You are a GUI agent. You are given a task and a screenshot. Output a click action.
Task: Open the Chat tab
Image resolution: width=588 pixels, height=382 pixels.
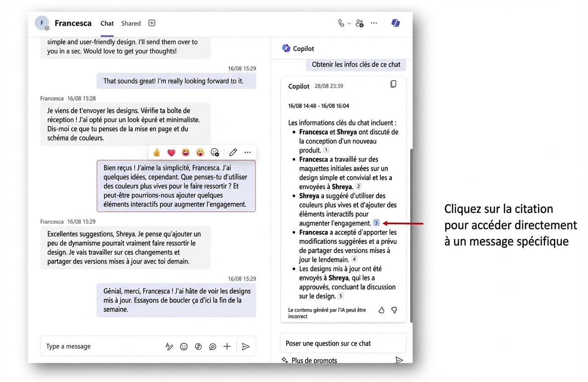107,23
